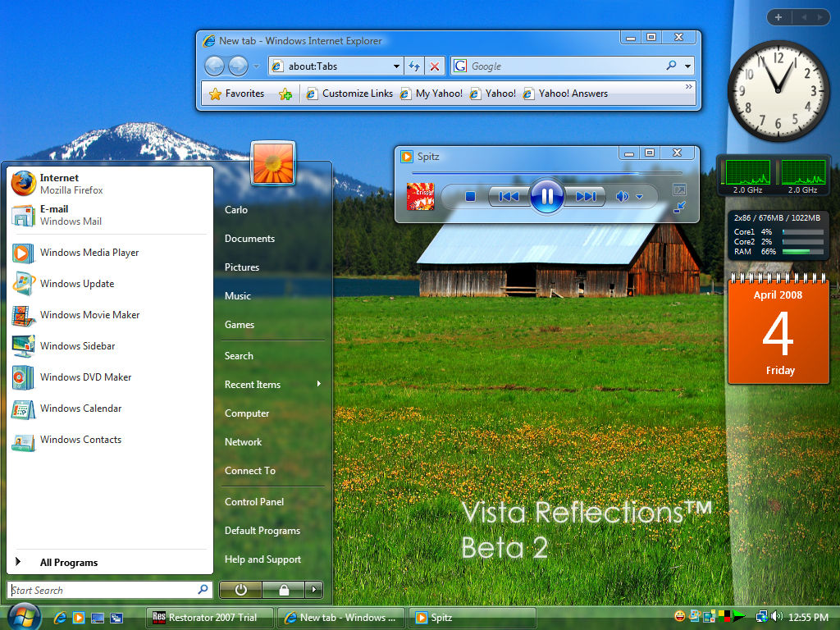Image resolution: width=840 pixels, height=630 pixels.
Task: Open Favorites center
Action: [236, 94]
